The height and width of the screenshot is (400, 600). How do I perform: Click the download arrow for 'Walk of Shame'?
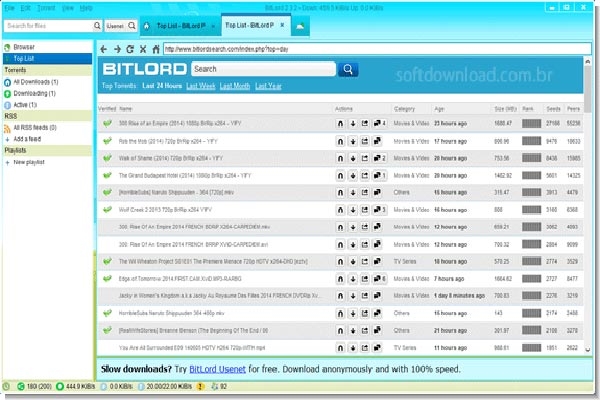pos(353,158)
